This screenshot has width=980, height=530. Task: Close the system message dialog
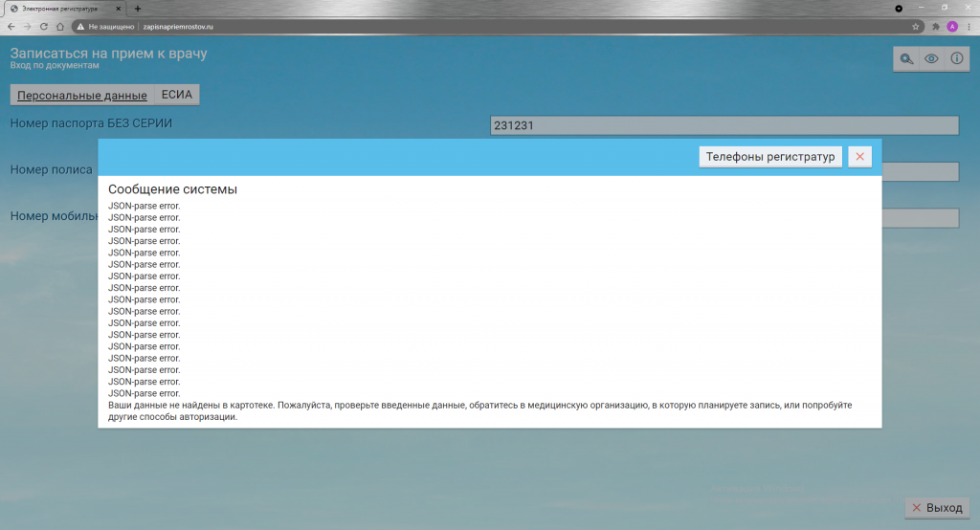pos(859,157)
